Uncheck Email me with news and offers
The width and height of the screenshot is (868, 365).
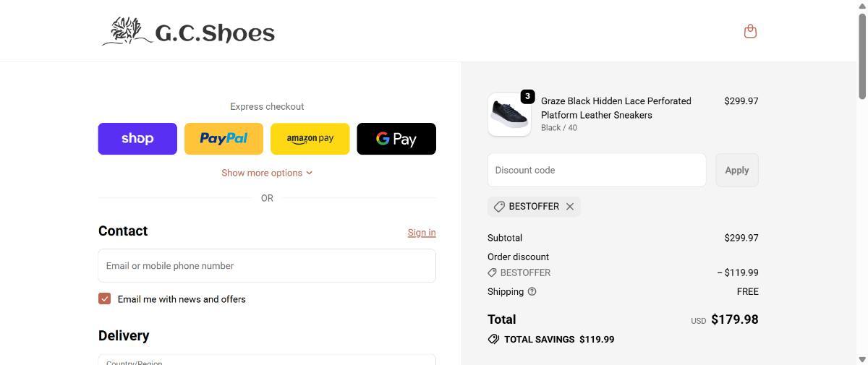coord(105,299)
